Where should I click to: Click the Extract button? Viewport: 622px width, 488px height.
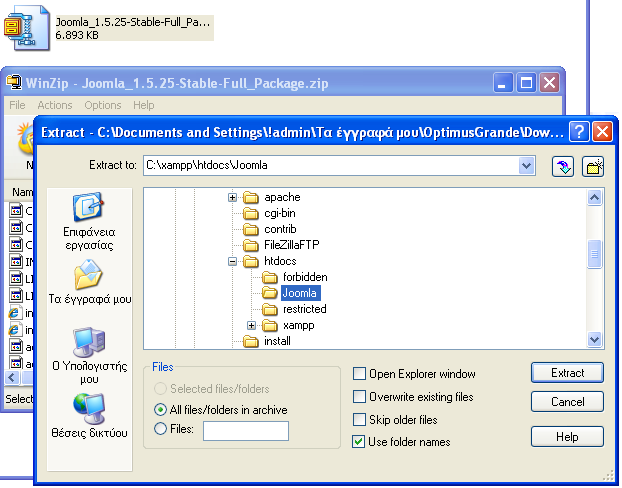pyautogui.click(x=567, y=373)
